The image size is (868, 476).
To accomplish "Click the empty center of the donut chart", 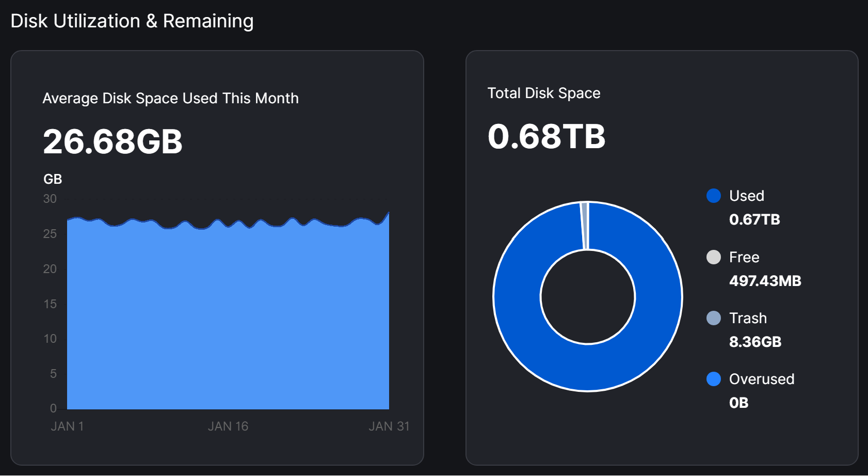I will [x=588, y=297].
